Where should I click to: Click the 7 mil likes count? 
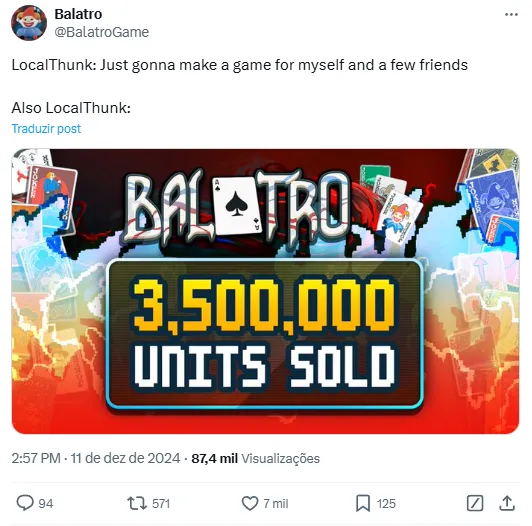pyautogui.click(x=276, y=504)
